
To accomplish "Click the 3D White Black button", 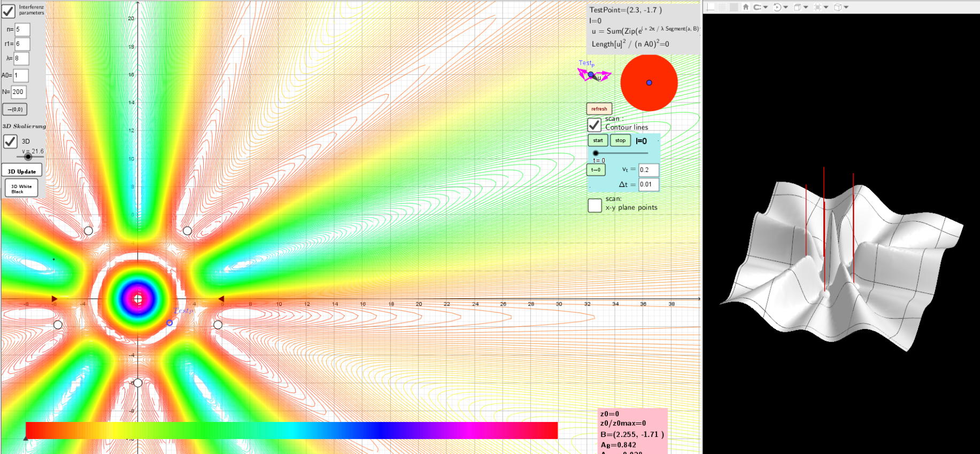I will tap(21, 189).
